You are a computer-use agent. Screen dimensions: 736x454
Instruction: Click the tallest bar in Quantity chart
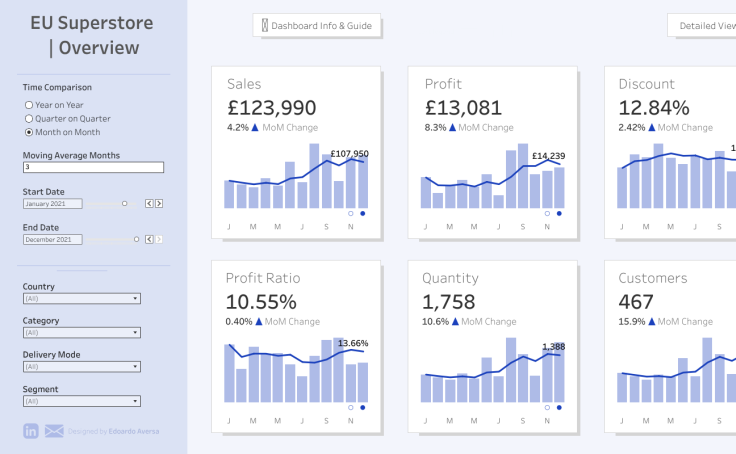[511, 370]
